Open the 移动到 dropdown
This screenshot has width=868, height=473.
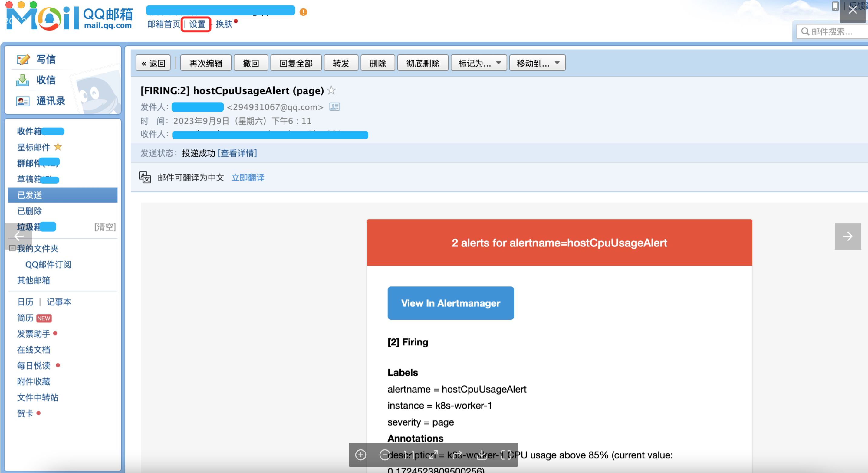pos(537,63)
